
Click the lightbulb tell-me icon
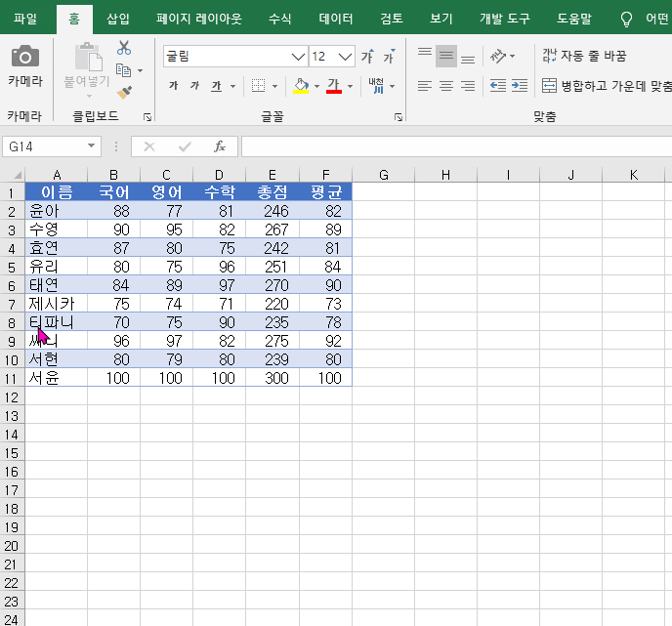(626, 19)
